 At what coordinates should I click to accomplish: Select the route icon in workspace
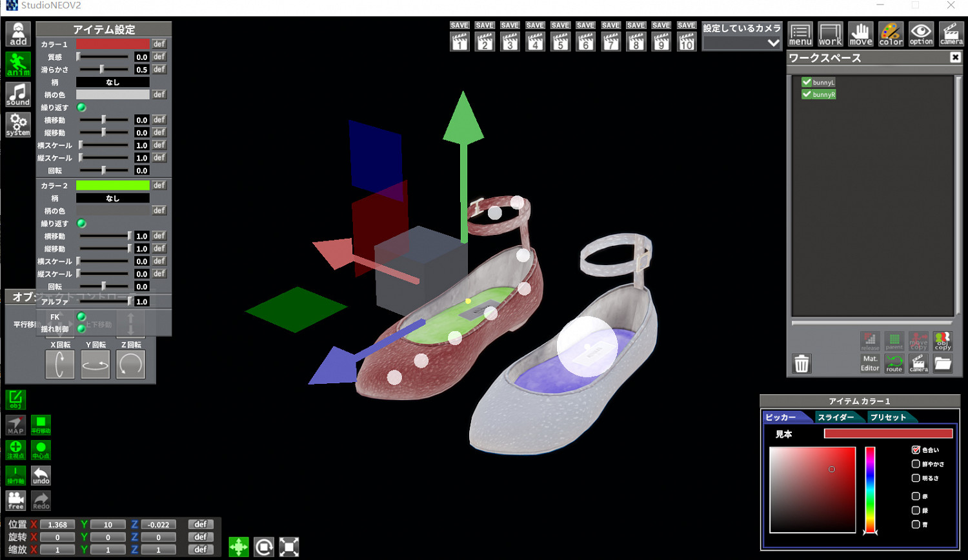[x=894, y=363]
